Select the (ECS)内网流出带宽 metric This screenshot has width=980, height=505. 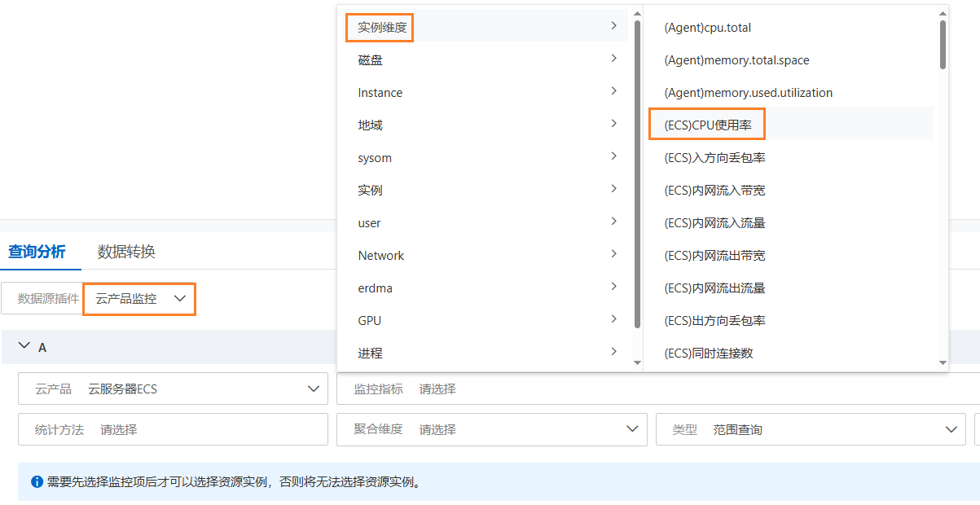pyautogui.click(x=790, y=256)
